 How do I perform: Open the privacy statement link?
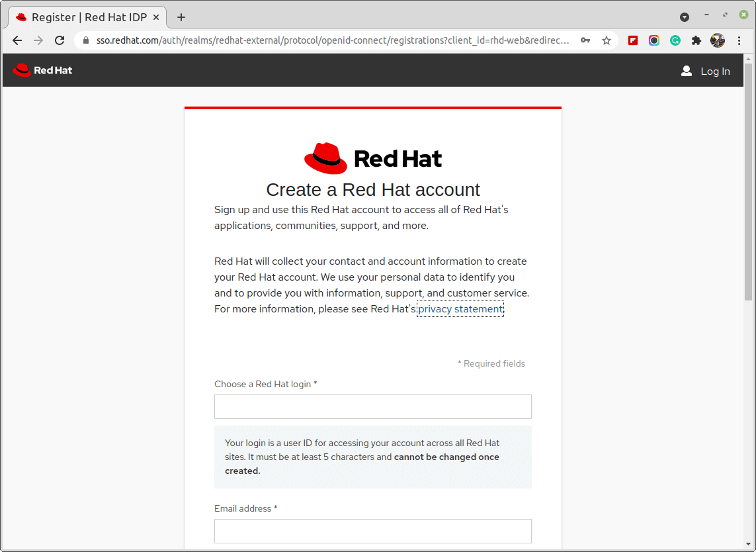pos(460,309)
